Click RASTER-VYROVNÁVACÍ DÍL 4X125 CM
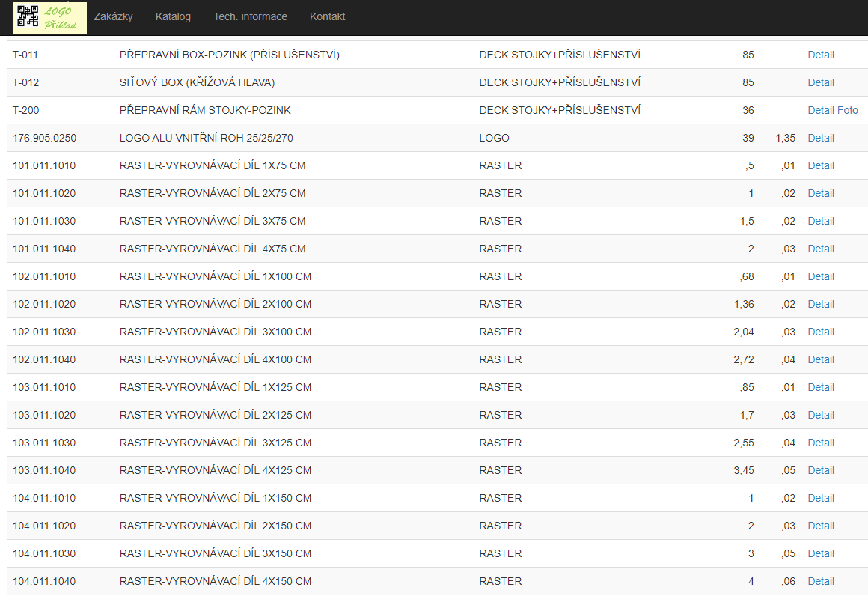Image resolution: width=868 pixels, height=596 pixels. (x=216, y=470)
